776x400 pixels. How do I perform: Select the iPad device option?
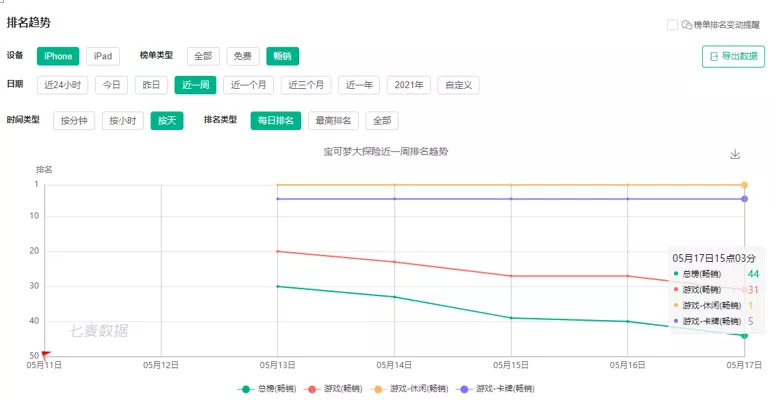[102, 56]
